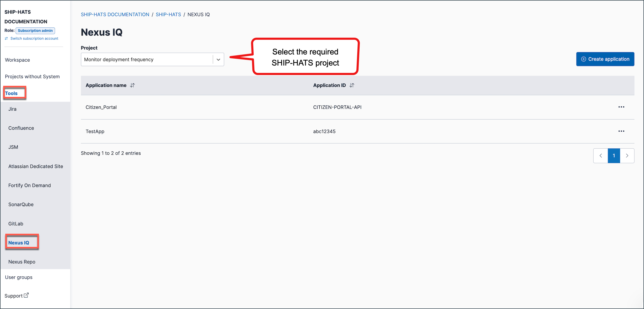Go to previous page arrow

601,156
